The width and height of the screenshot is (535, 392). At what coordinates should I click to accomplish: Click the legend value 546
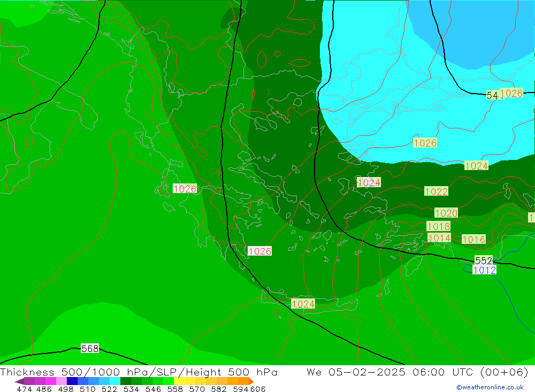click(x=153, y=389)
